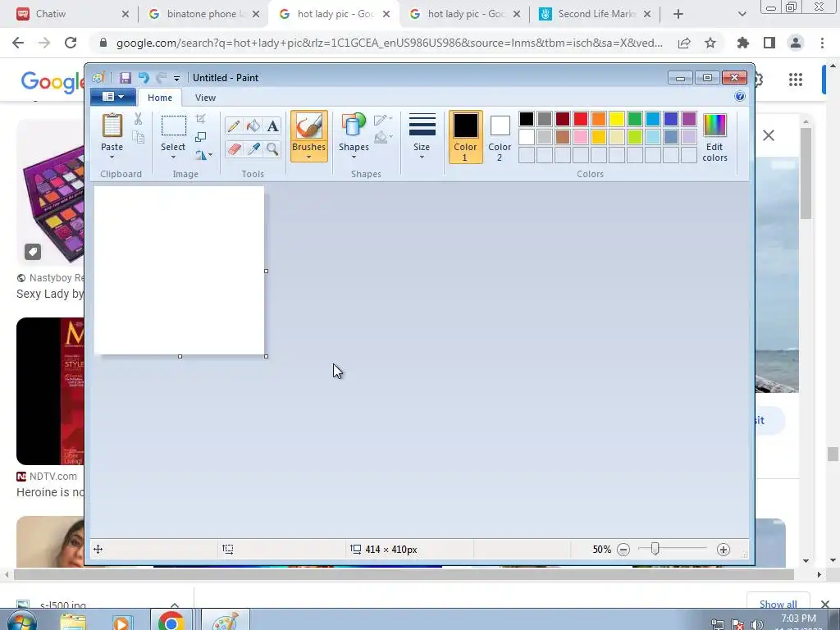840x630 pixels.
Task: Select the Fill with color bucket tool
Action: (x=253, y=126)
